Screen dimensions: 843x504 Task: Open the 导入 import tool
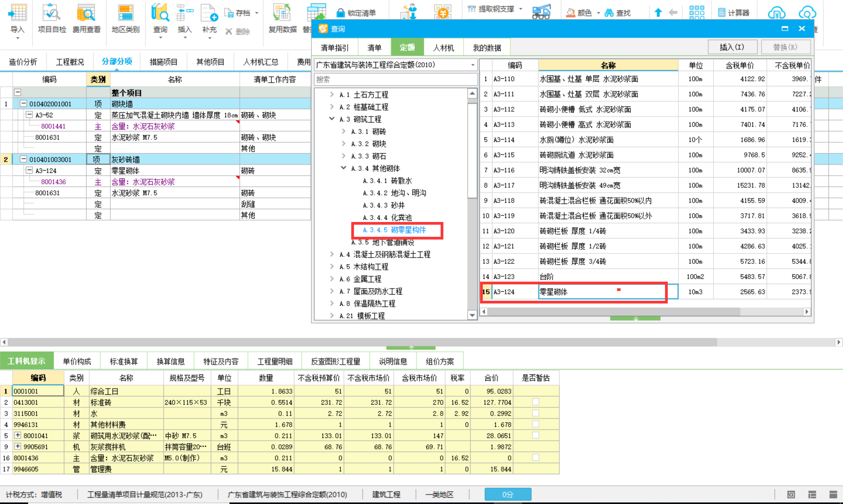coord(17,20)
